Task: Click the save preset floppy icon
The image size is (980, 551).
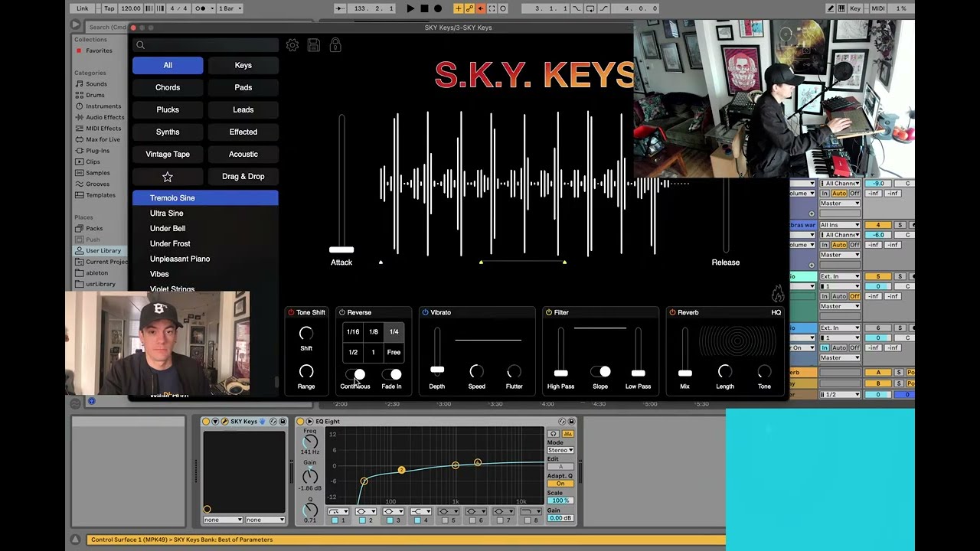Action: click(x=314, y=45)
